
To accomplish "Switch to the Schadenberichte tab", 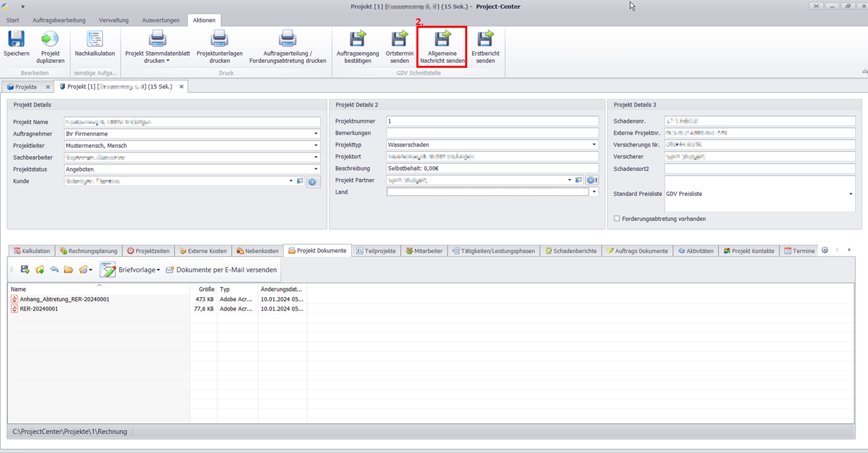I will pyautogui.click(x=570, y=251).
